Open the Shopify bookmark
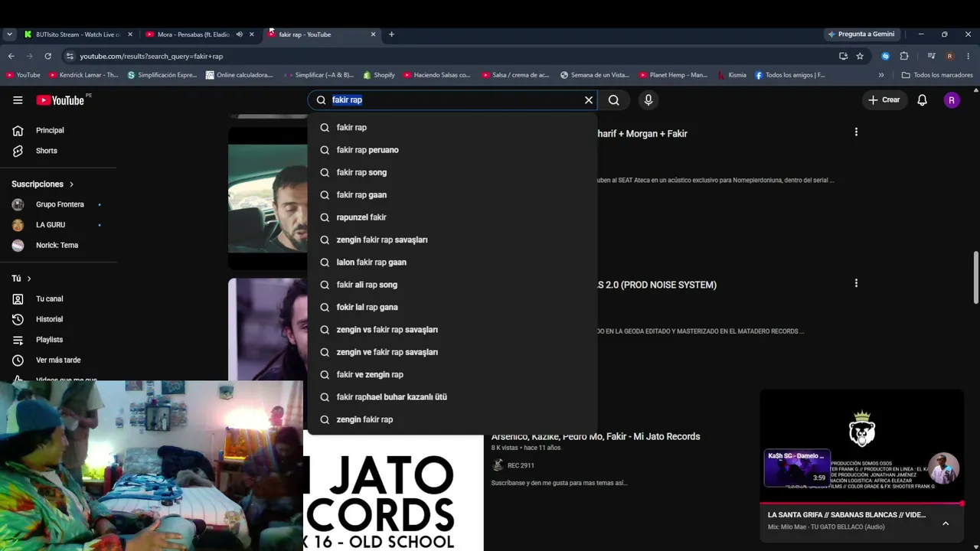This screenshot has height=551, width=980. coord(379,75)
